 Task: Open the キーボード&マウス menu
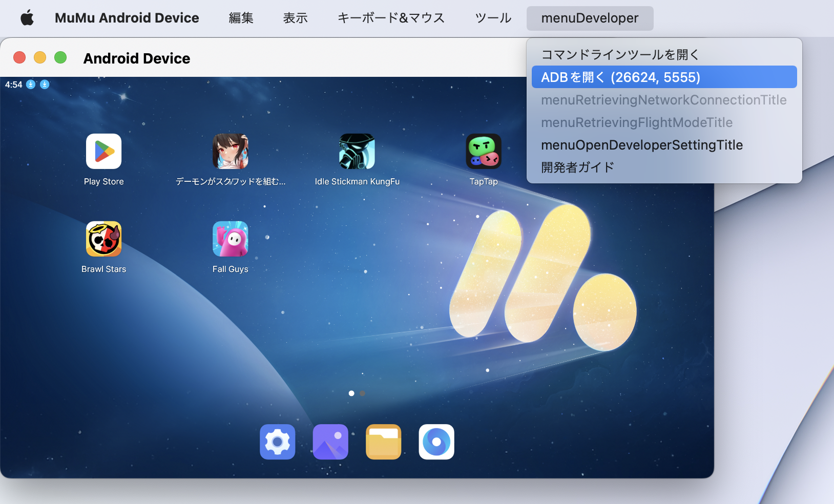[391, 18]
